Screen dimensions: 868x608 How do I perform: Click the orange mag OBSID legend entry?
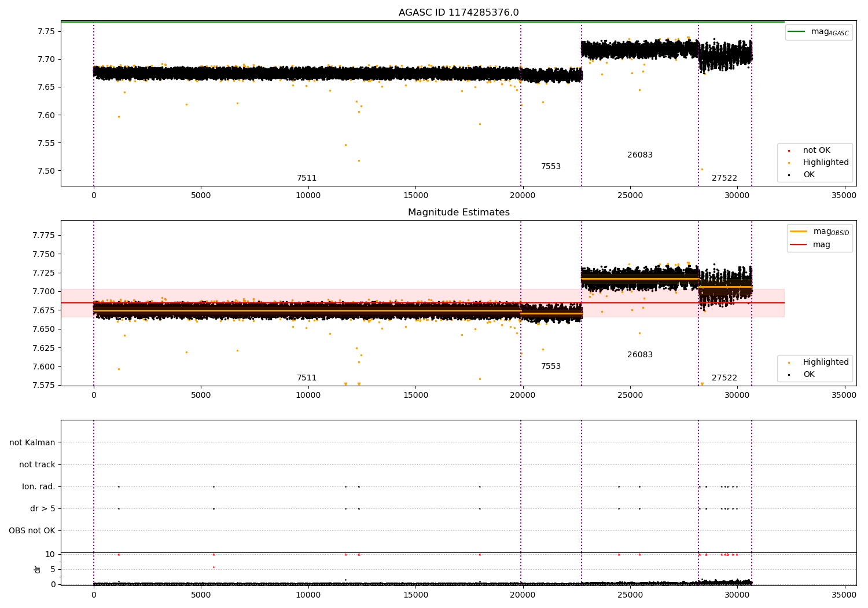819,232
